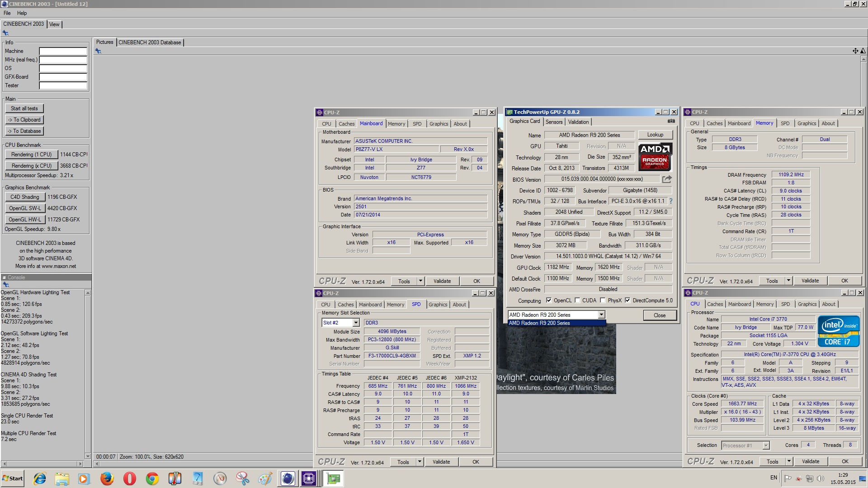Image resolution: width=868 pixels, height=488 pixels.
Task: Click the volume icon in system tray
Action: [x=821, y=479]
